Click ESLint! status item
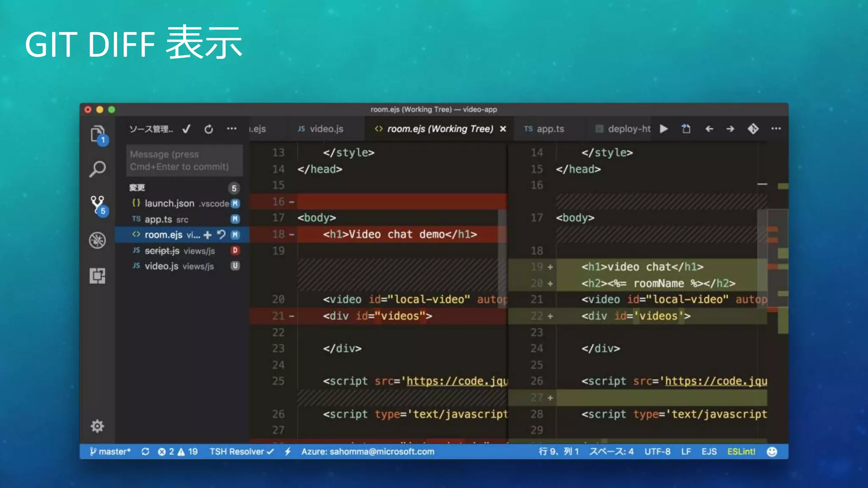Viewport: 868px width, 488px height. [741, 452]
